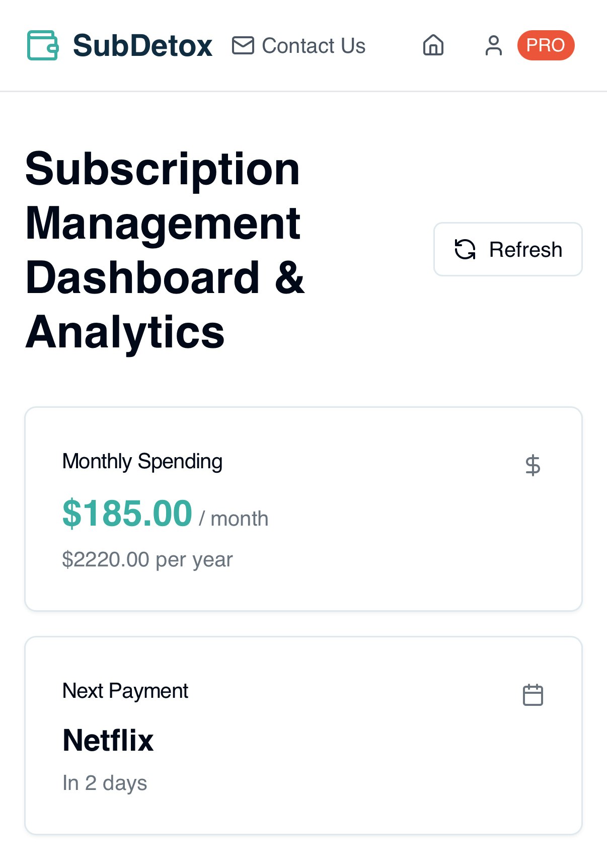
Task: Click the $2220.00 per year text
Action: (x=147, y=559)
